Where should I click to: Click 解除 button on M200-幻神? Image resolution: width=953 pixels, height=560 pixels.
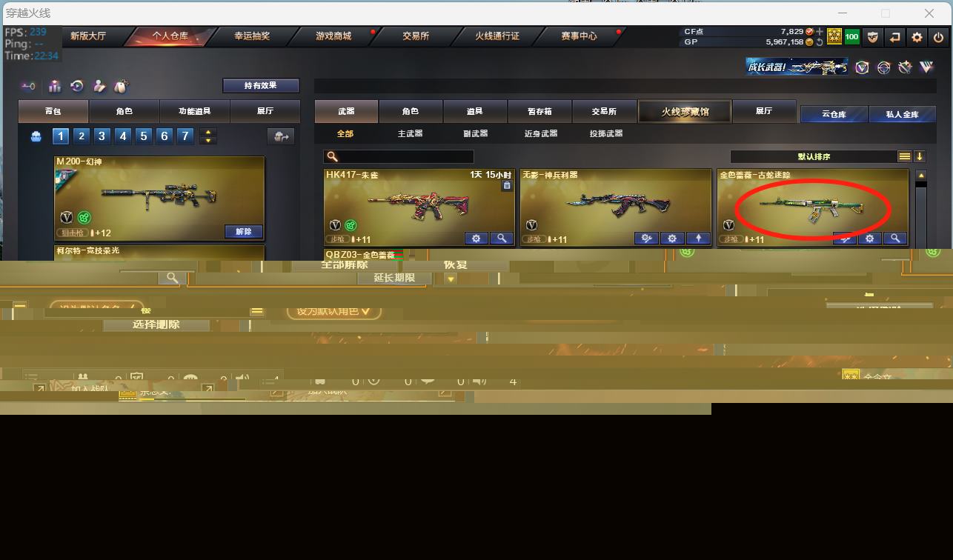(243, 232)
